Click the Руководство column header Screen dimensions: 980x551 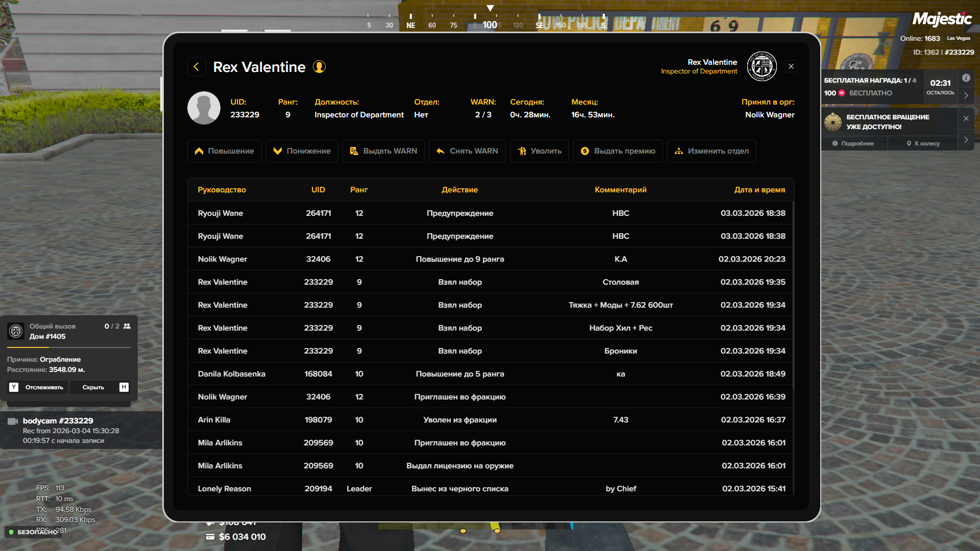coord(222,190)
